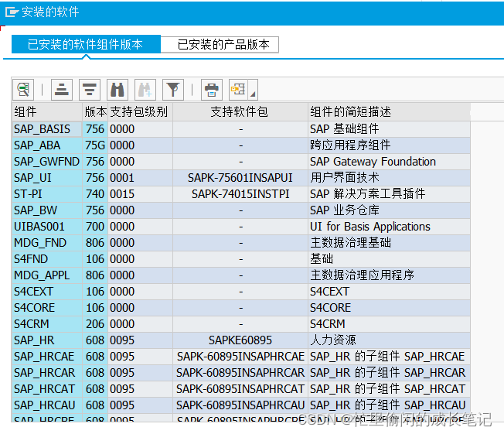Select the ST-PI component cell
The width and height of the screenshot is (504, 434).
tap(47, 194)
